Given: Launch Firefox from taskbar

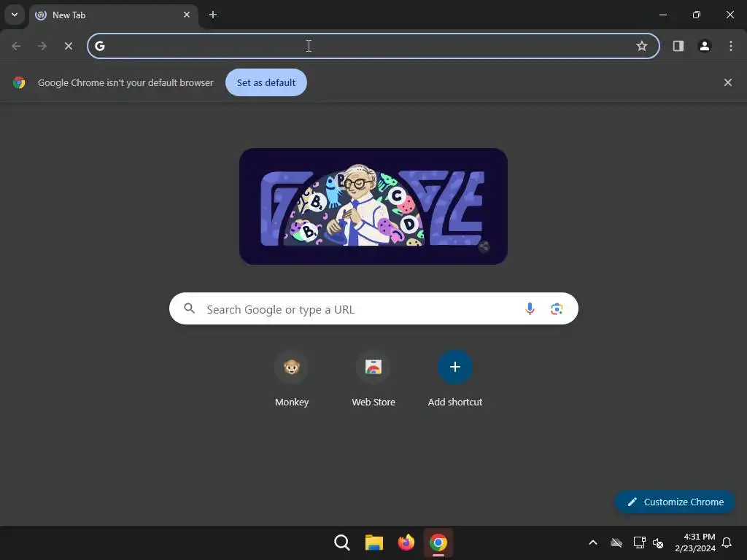Looking at the screenshot, I should pyautogui.click(x=406, y=542).
